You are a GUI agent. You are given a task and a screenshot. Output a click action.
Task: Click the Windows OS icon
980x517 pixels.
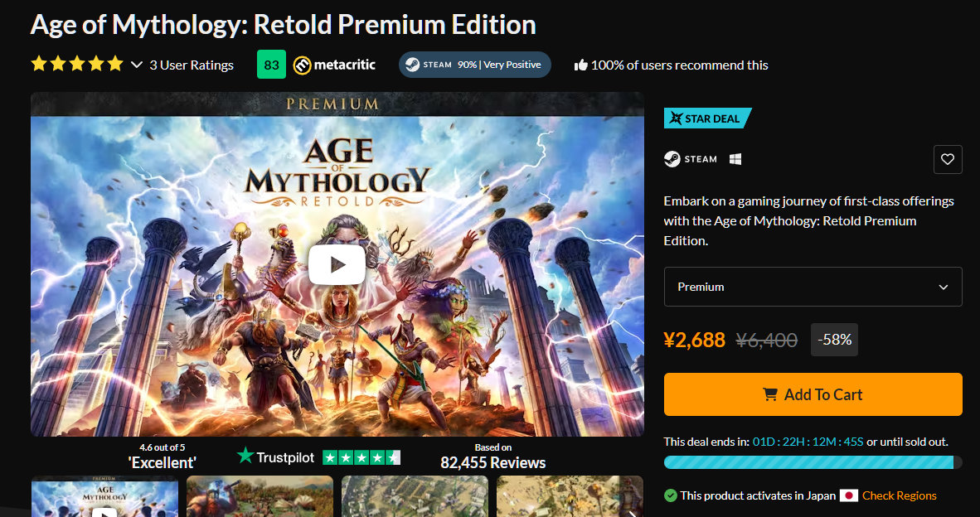[735, 159]
